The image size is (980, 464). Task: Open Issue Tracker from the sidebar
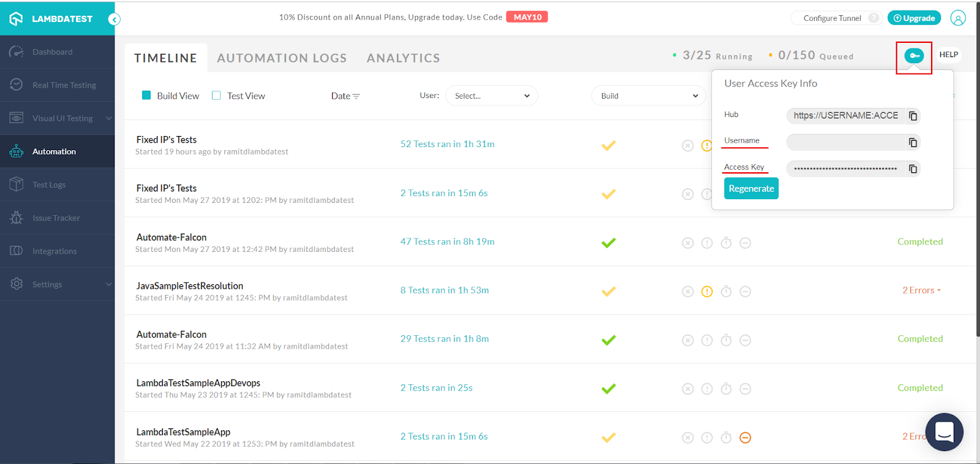56,218
